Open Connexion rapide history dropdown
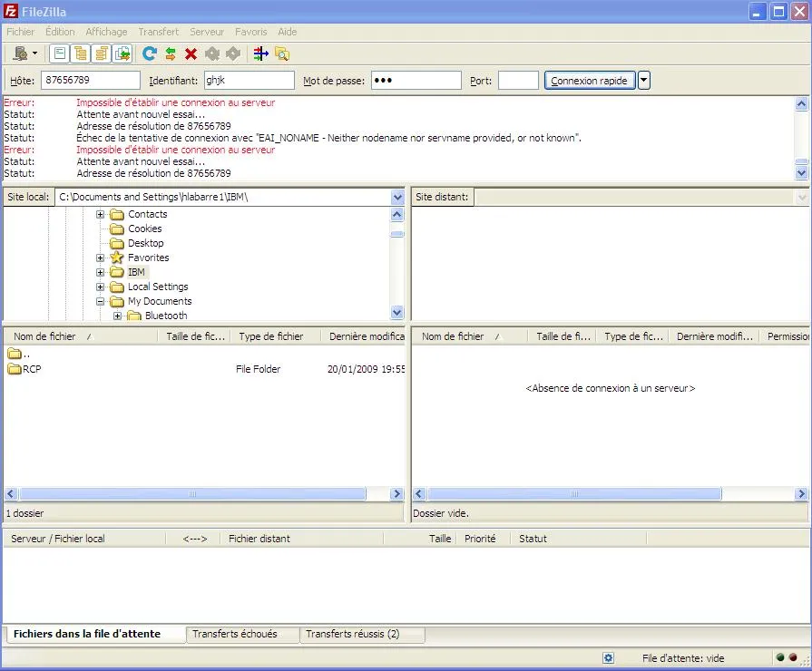The image size is (812, 671). pos(643,81)
